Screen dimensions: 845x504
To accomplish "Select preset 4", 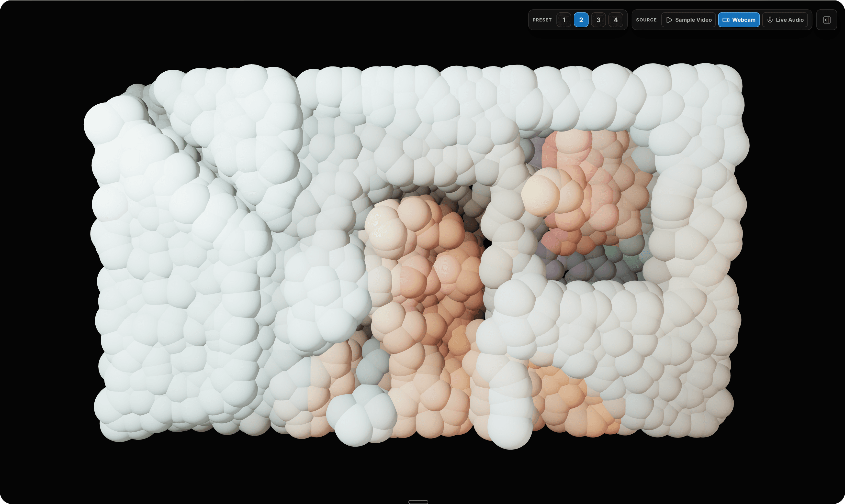I will [x=616, y=20].
